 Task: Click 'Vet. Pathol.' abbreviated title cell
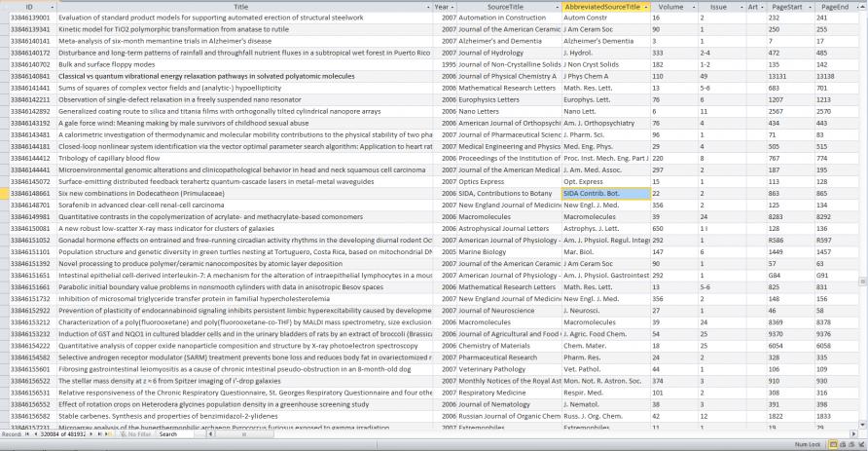pyautogui.click(x=605, y=369)
